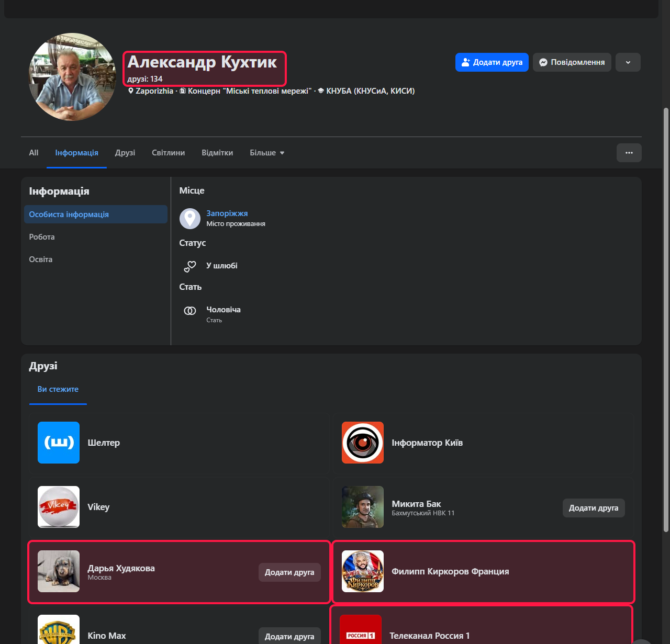The width and height of the screenshot is (670, 644).
Task: Select Особиста інформація in the sidebar
Action: tap(96, 214)
